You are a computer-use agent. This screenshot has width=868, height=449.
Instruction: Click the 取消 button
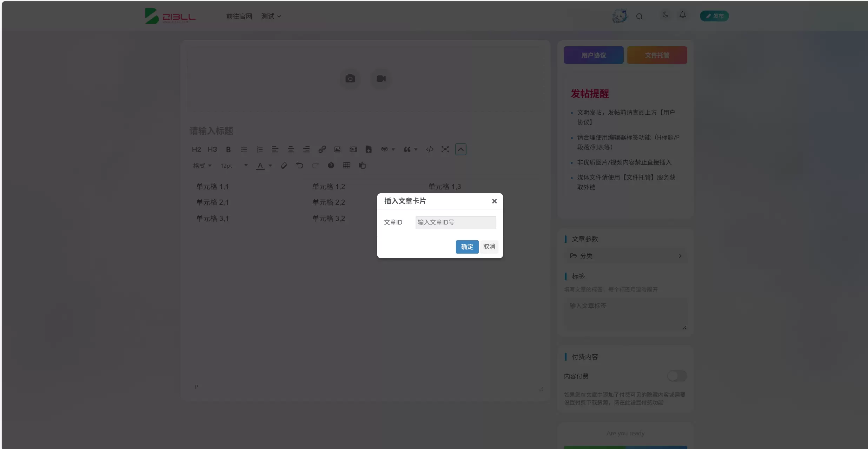coord(489,247)
